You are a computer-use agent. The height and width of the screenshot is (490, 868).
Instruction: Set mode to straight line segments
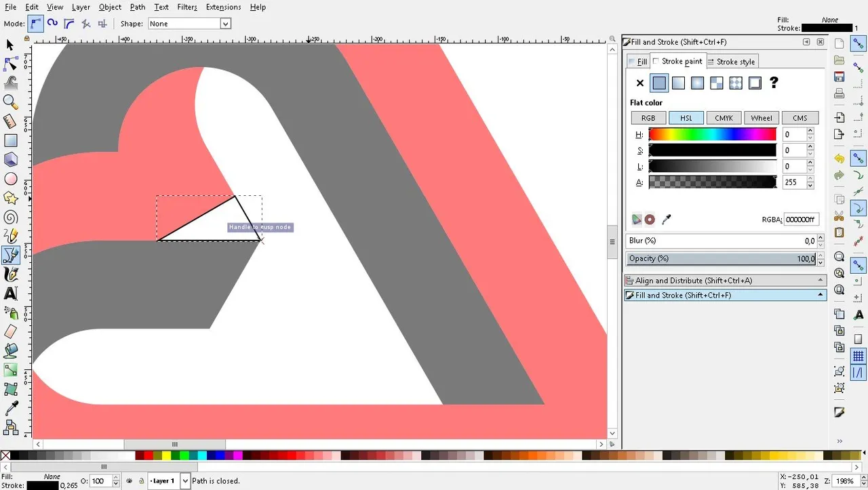point(86,24)
